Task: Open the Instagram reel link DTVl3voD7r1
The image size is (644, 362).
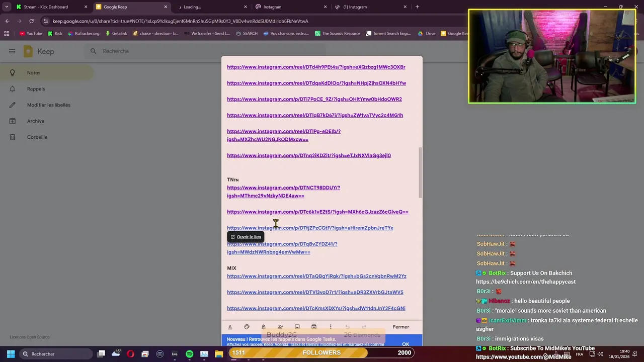Action: point(315,292)
